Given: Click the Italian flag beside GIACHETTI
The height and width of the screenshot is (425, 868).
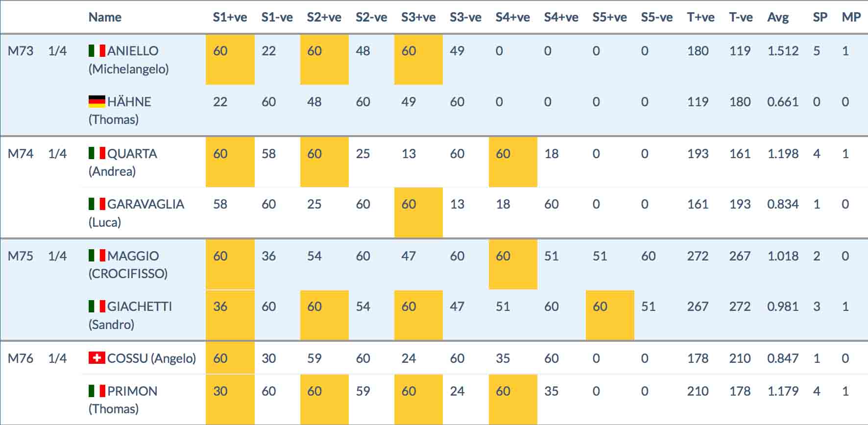Looking at the screenshot, I should pyautogui.click(x=97, y=307).
